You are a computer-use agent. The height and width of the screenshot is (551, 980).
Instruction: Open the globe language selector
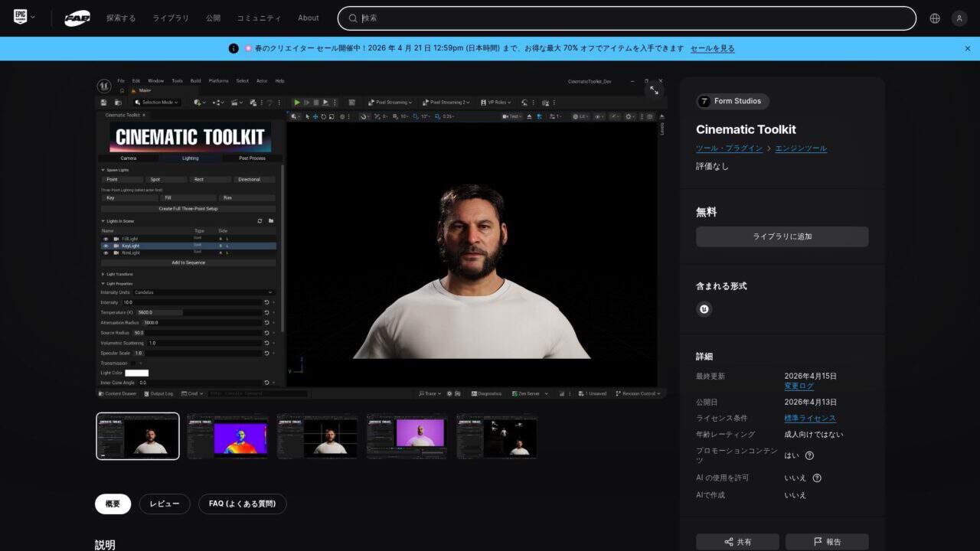point(935,18)
